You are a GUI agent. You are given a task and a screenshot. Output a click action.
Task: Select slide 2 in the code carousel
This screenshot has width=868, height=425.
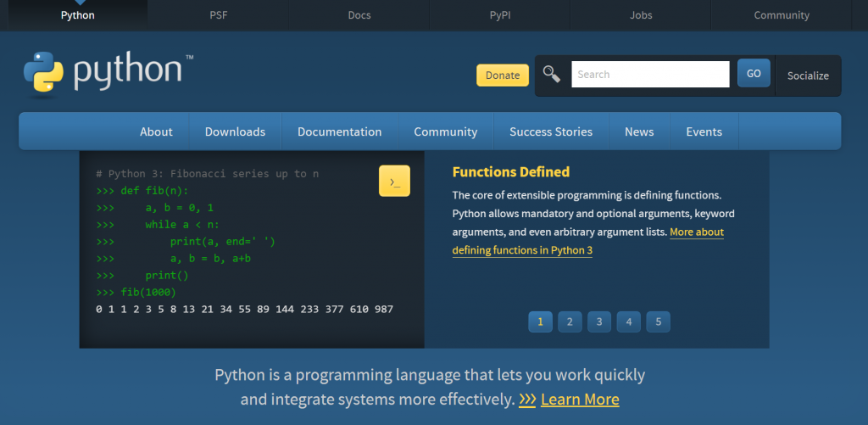click(x=570, y=322)
